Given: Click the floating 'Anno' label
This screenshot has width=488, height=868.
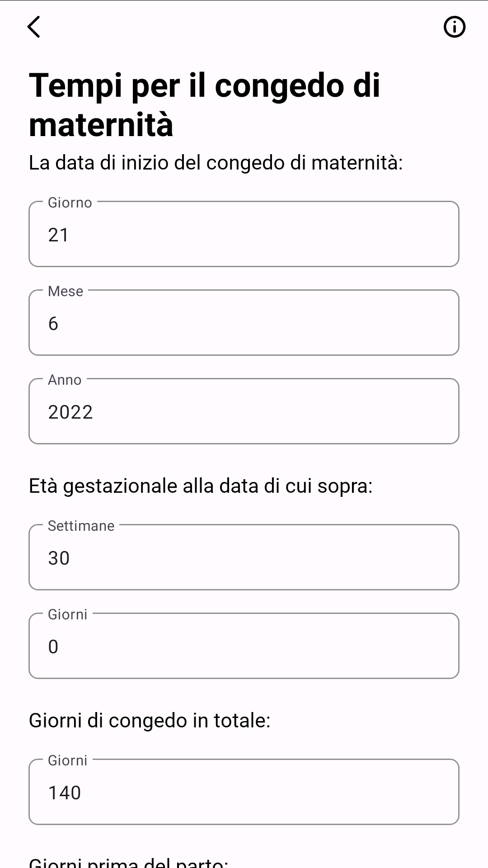Looking at the screenshot, I should click(65, 380).
